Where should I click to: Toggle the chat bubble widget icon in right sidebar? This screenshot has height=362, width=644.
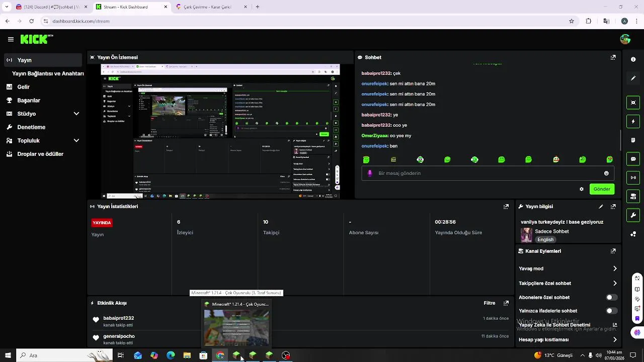[633, 159]
